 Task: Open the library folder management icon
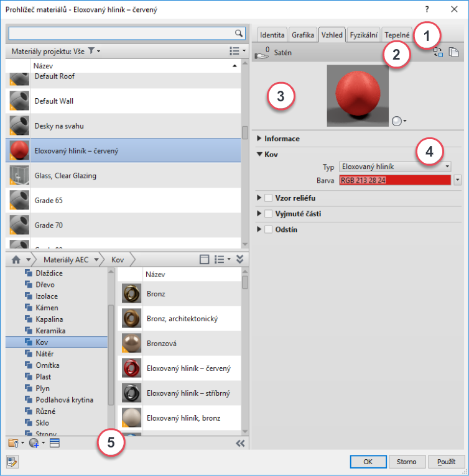(14, 443)
